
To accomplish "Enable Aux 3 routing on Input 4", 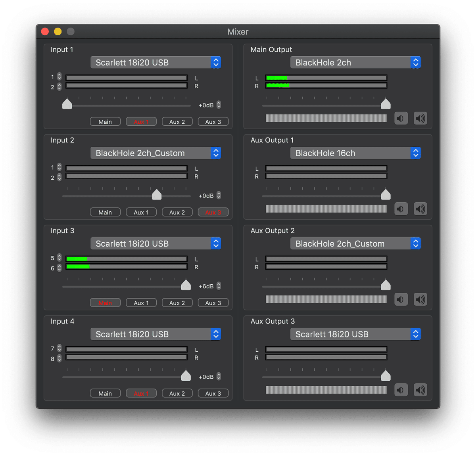I will (x=213, y=393).
